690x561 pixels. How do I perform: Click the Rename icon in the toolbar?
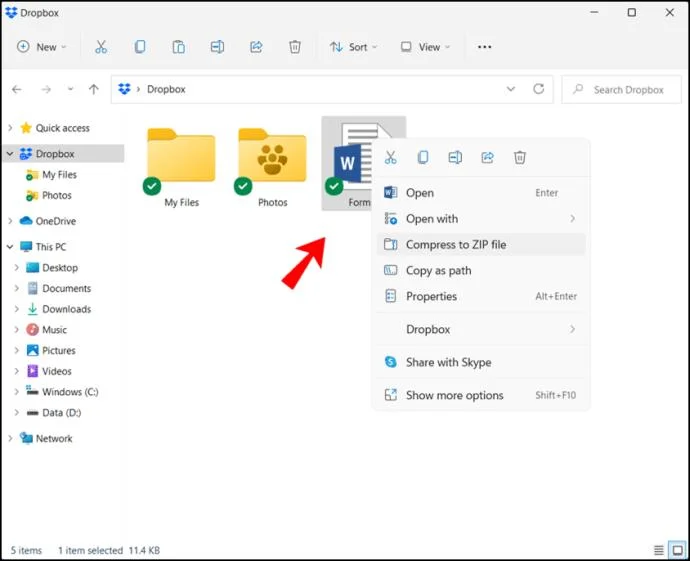tap(217, 47)
